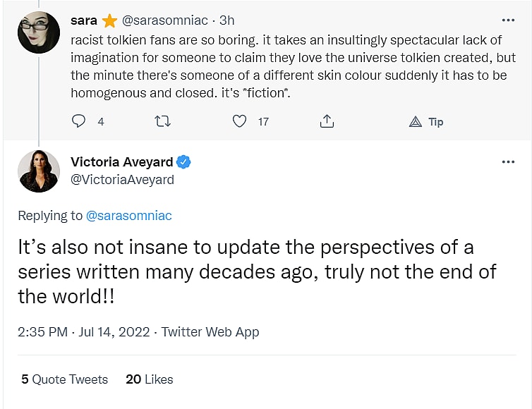
Task: Click the Twitter Web App source label
Action: click(x=210, y=331)
